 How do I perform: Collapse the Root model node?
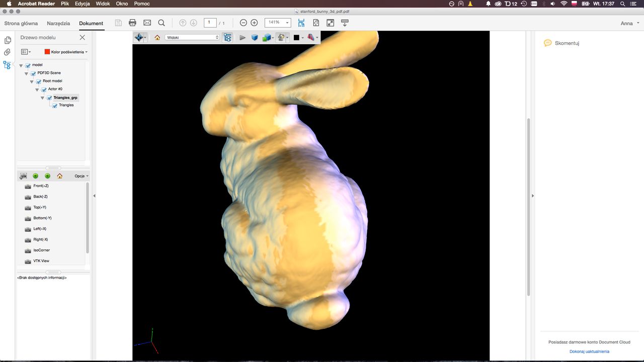32,81
